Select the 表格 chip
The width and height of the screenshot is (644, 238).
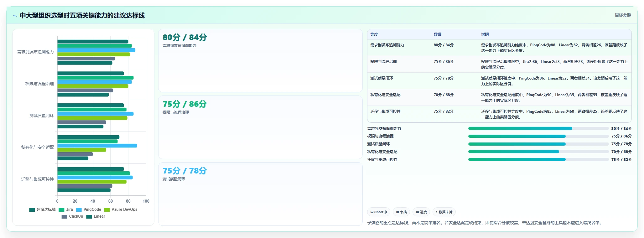coord(401,212)
